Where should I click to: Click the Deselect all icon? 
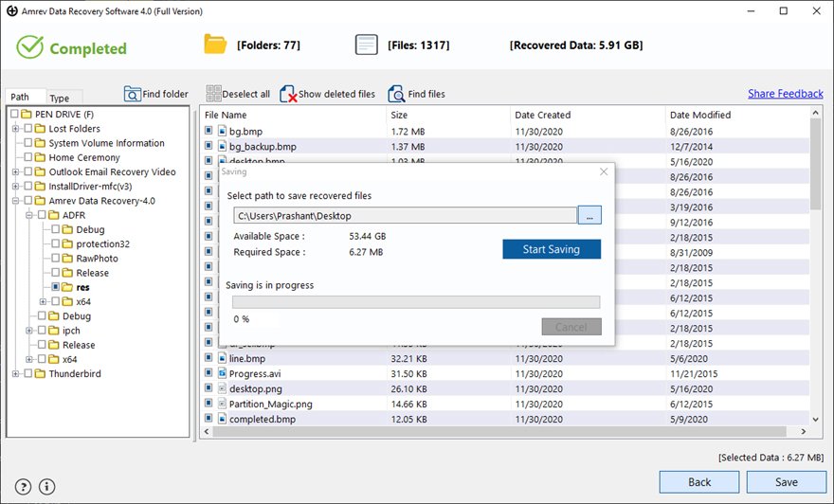tap(213, 94)
